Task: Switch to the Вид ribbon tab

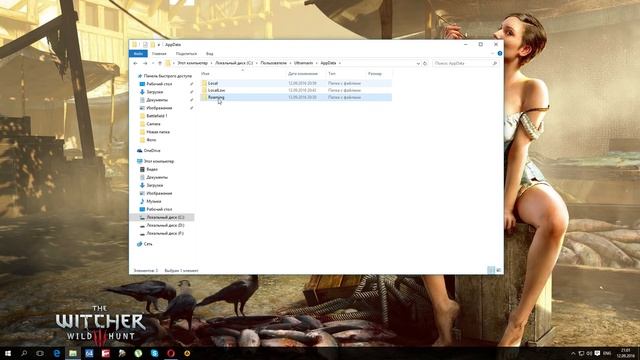Action: [x=209, y=53]
